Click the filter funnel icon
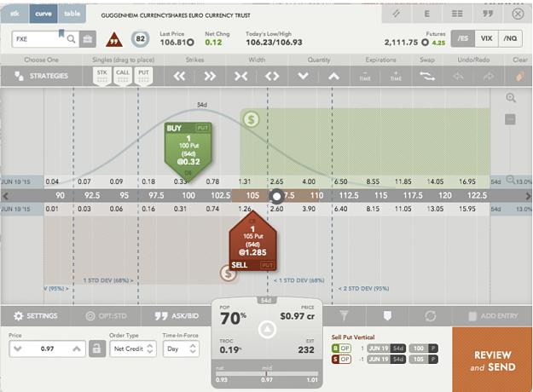533x392 pixels. (x=344, y=316)
